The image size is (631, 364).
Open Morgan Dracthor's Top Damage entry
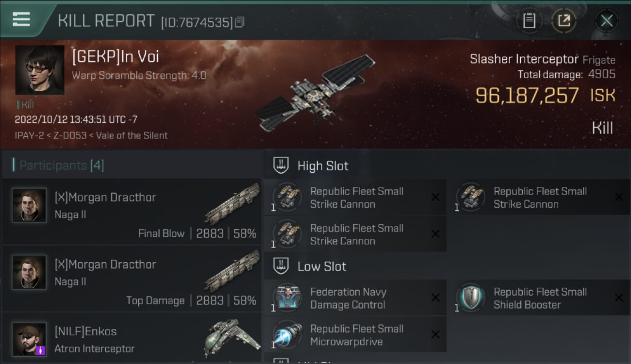(131, 279)
